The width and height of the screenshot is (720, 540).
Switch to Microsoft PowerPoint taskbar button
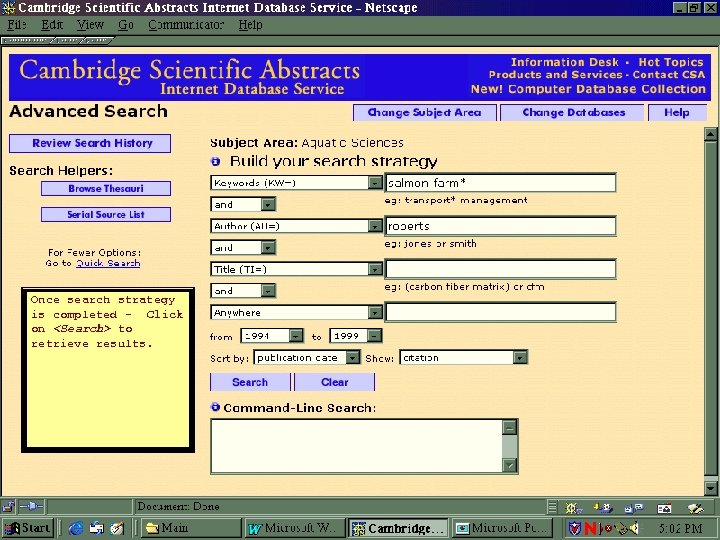pyautogui.click(x=502, y=528)
